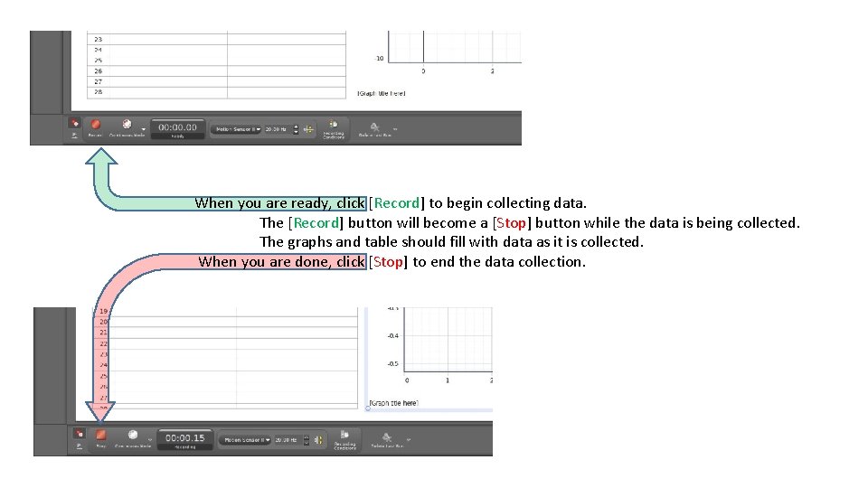Open Recording Conditions in the Ready toolbar

pos(334,128)
